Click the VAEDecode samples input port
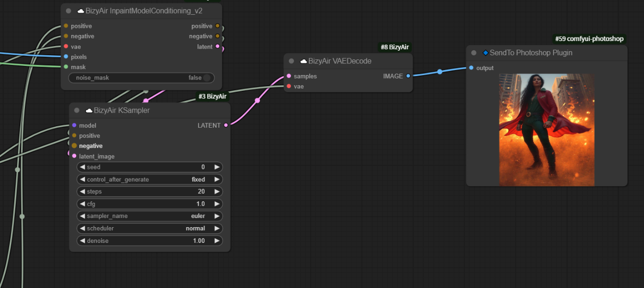 coord(288,76)
